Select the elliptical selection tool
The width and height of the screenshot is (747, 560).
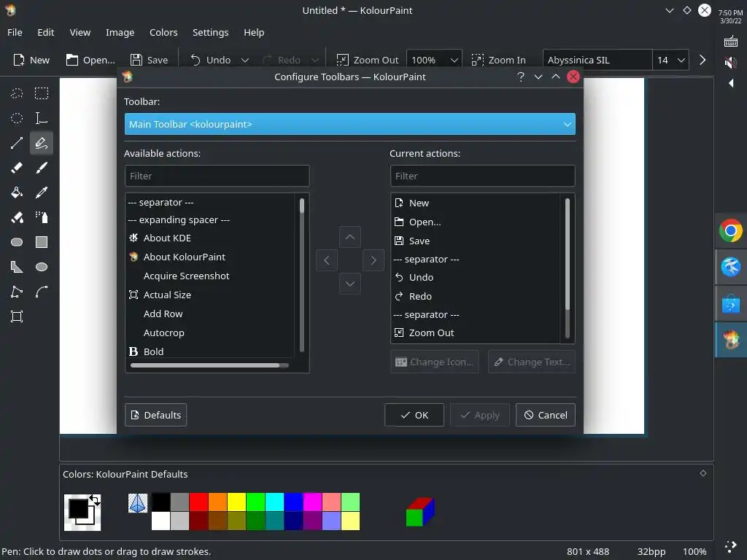coord(17,118)
